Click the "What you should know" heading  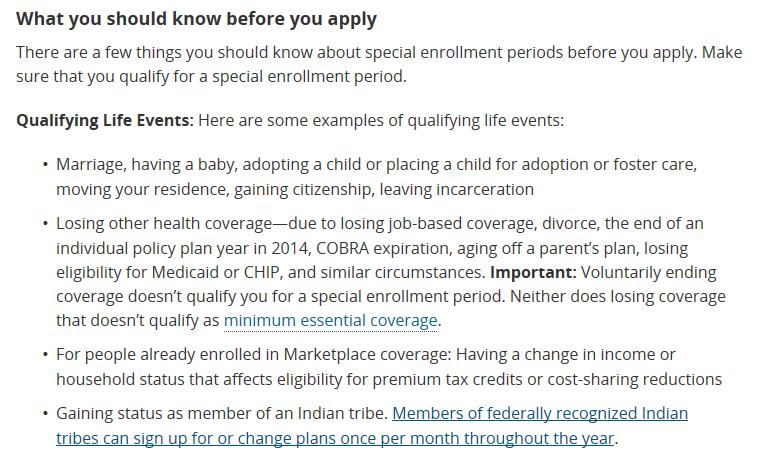(196, 19)
